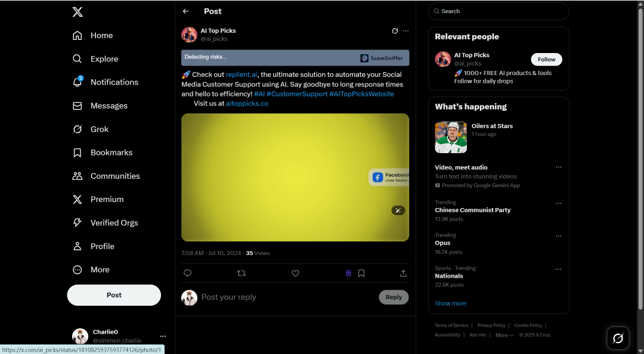The height and width of the screenshot is (354, 644).
Task: Open the Opus trending topic
Action: pos(442,243)
